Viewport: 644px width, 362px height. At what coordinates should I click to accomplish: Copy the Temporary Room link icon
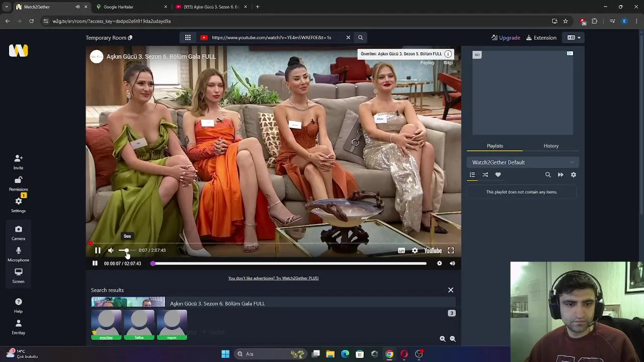tap(130, 38)
